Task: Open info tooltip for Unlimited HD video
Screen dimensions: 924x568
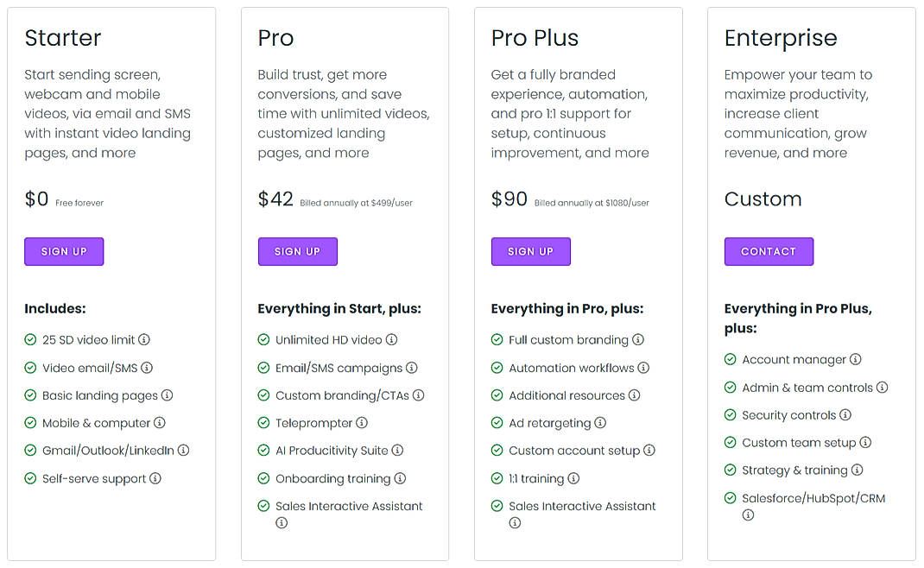Action: [392, 340]
